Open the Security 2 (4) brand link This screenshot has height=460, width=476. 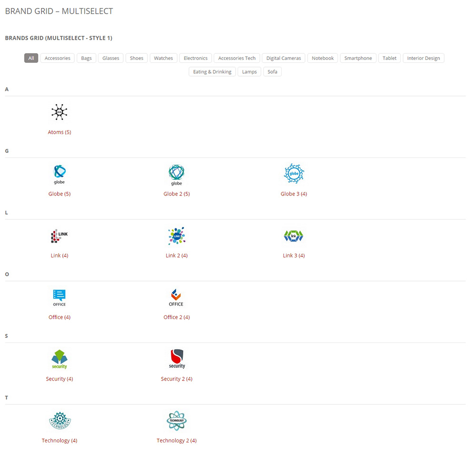177,379
